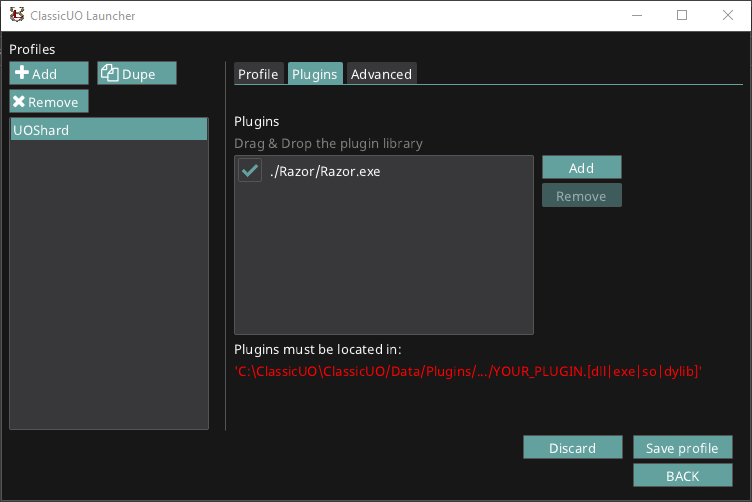Open the Plugins tab
Viewport: 752px width, 502px height.
315,74
